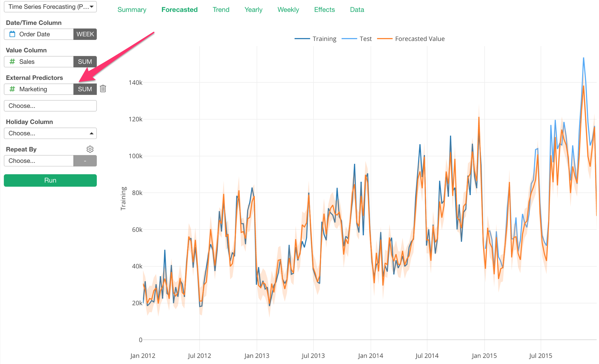This screenshot has width=599, height=364.
Task: Open Repeat By gear settings
Action: pyautogui.click(x=90, y=149)
